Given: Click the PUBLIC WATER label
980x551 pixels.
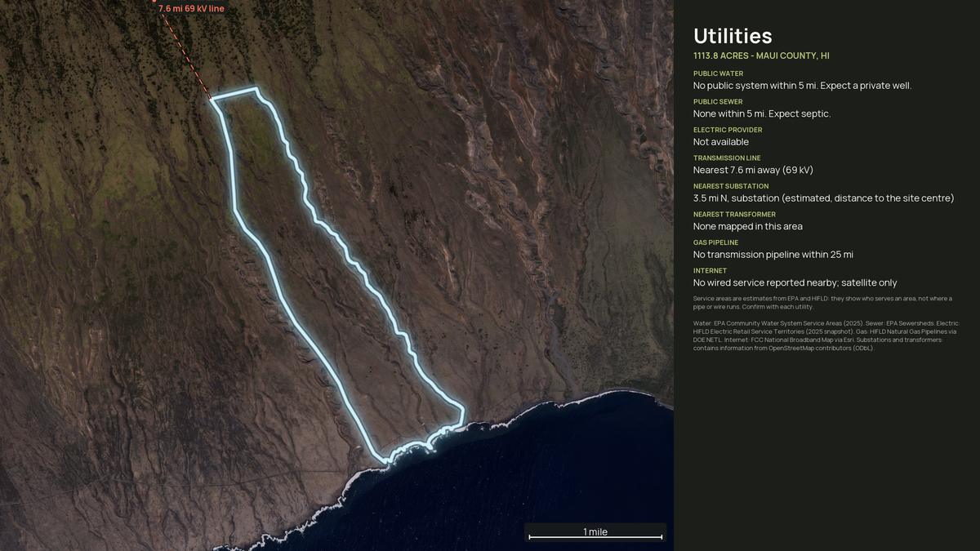Looking at the screenshot, I should tap(718, 73).
